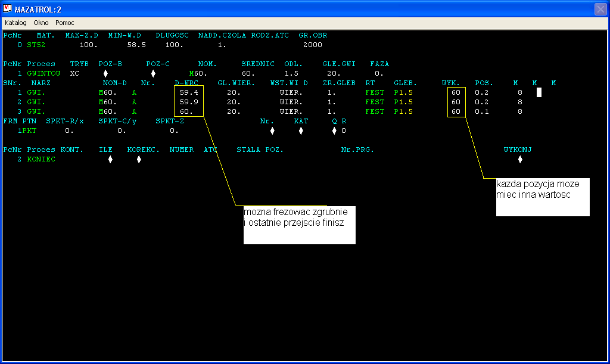Click the D-WRC column header
Viewport: 610px width, 364px height.
186,83
